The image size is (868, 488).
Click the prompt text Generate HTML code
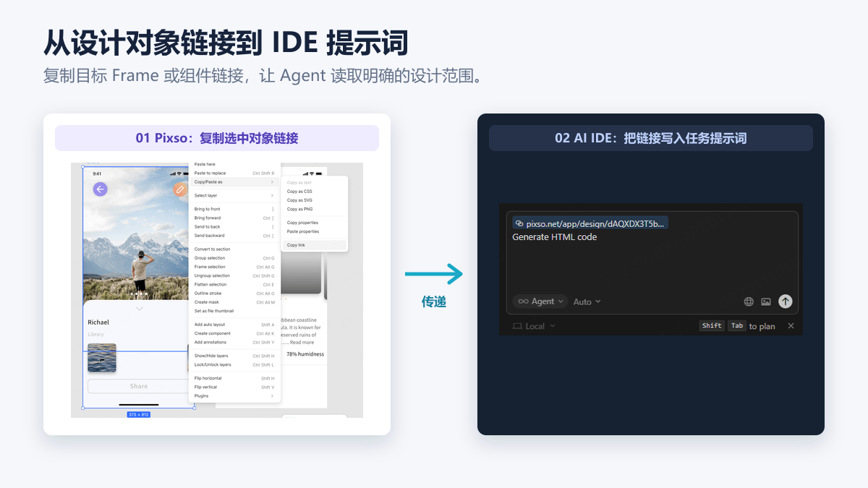555,237
